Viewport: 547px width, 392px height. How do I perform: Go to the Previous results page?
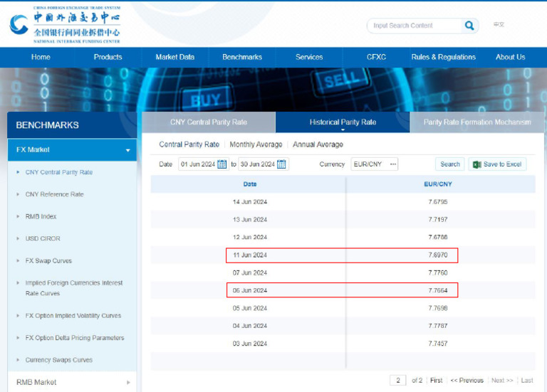point(467,381)
